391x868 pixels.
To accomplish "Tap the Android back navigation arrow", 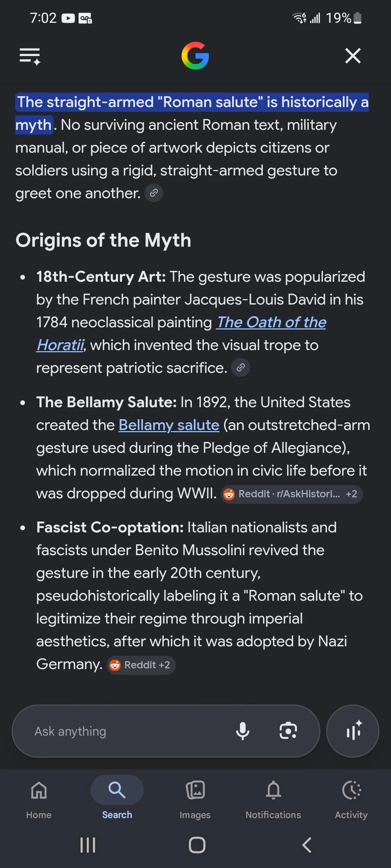I will (x=307, y=845).
